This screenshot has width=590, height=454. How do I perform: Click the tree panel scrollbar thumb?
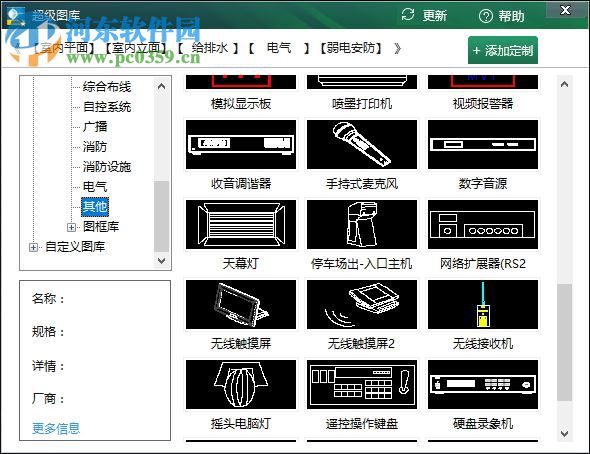click(x=161, y=216)
